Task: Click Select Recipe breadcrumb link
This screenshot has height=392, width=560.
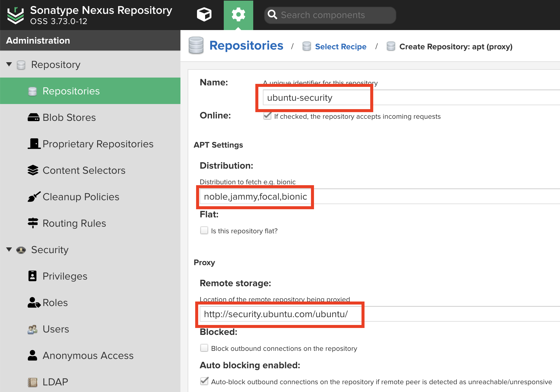Action: (340, 47)
